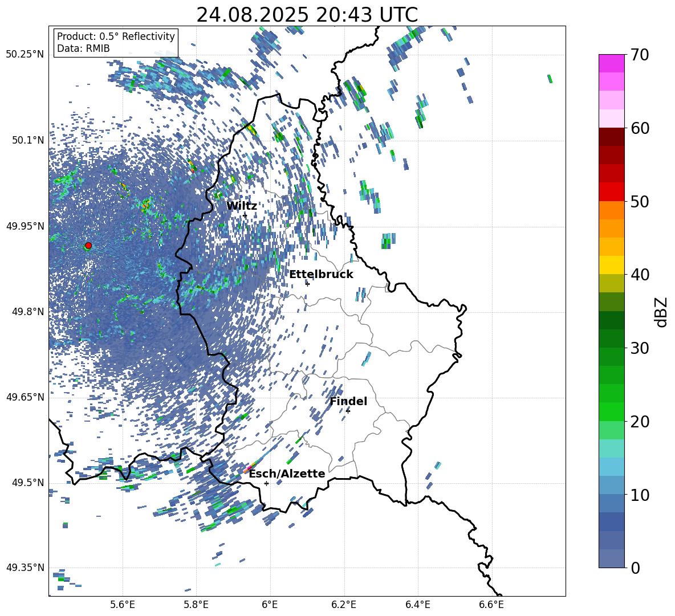Click the 49.65°N latitude label
Viewport: 675px width, 616px height.
(x=25, y=397)
